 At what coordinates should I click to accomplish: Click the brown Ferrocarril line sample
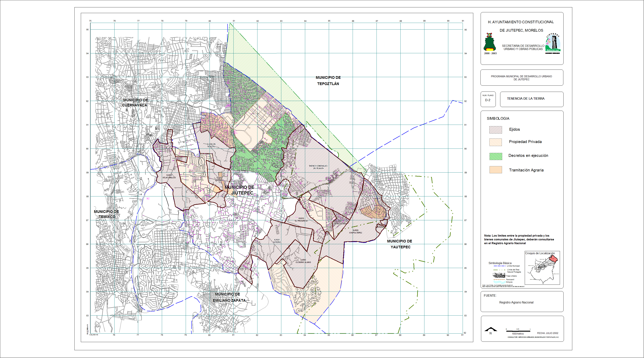point(499,279)
